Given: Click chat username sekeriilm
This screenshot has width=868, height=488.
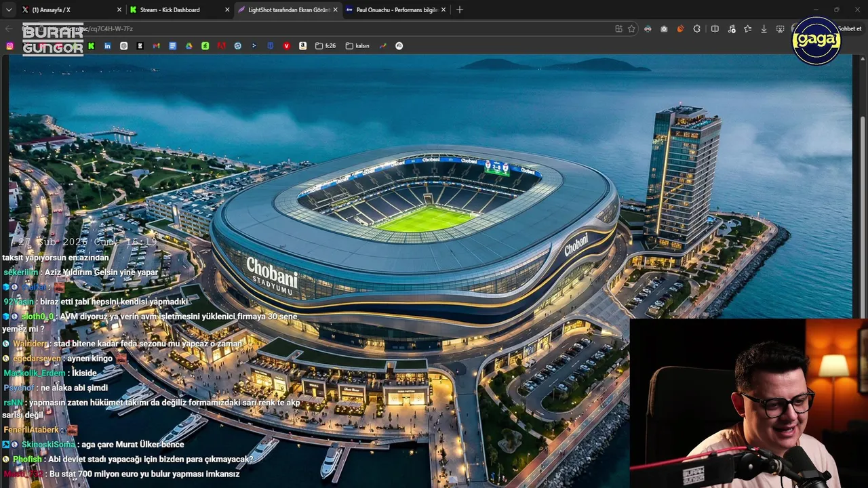Looking at the screenshot, I should tap(20, 272).
